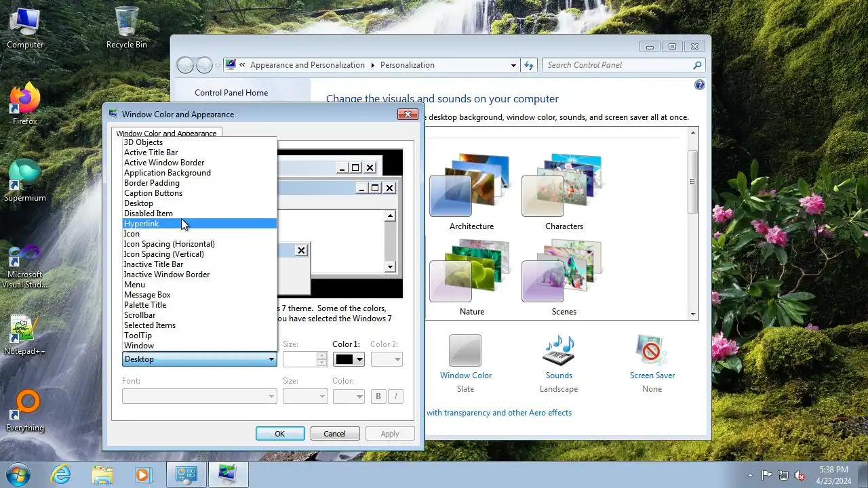Choose Disabled Item from the list

pos(199,213)
